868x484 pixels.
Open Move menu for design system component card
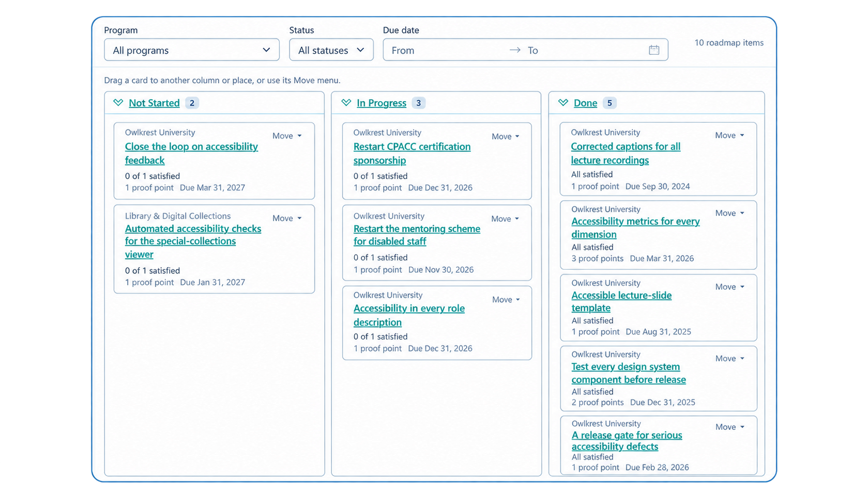tap(730, 358)
